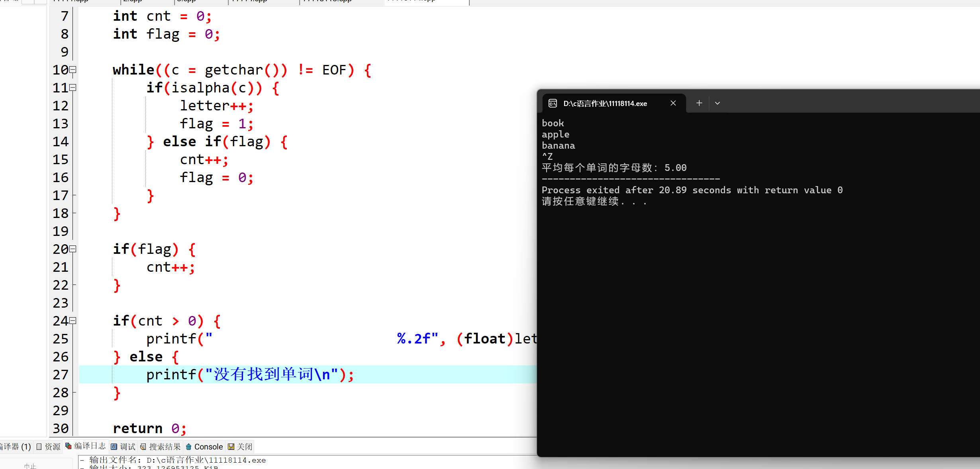The width and height of the screenshot is (980, 469).
Task: Show the 搜索结果 search results tab
Action: click(x=161, y=447)
